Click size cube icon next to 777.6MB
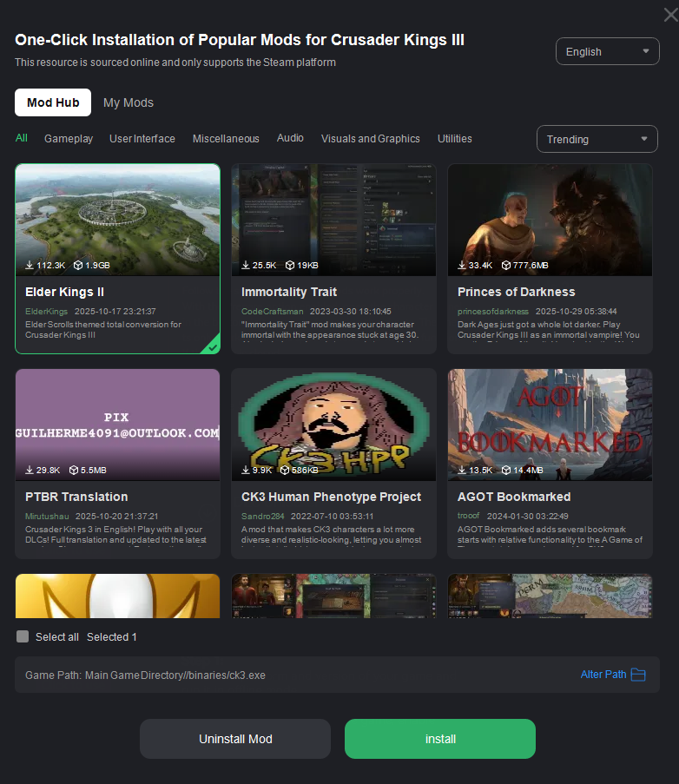This screenshot has height=784, width=679. (x=506, y=265)
